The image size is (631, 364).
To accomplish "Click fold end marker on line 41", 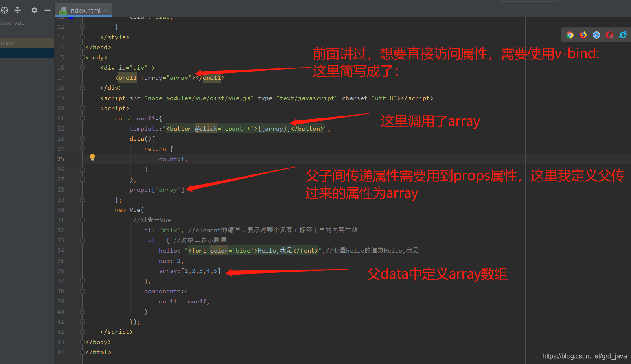I will pyautogui.click(x=83, y=322).
